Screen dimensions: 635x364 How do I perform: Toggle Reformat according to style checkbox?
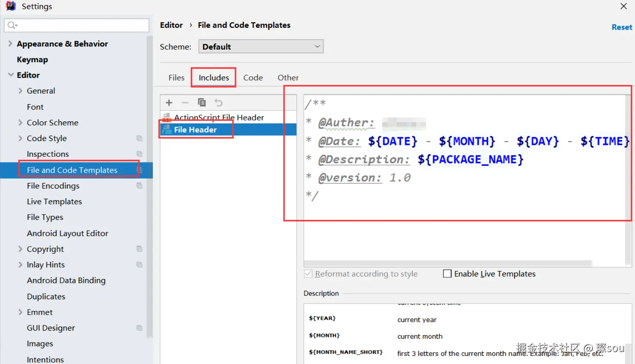(x=308, y=274)
